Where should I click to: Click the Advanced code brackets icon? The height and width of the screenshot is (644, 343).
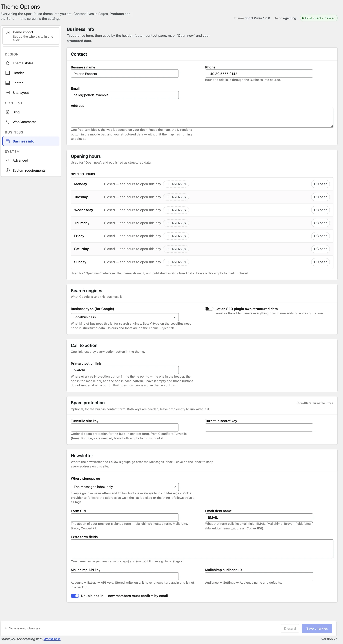8,161
